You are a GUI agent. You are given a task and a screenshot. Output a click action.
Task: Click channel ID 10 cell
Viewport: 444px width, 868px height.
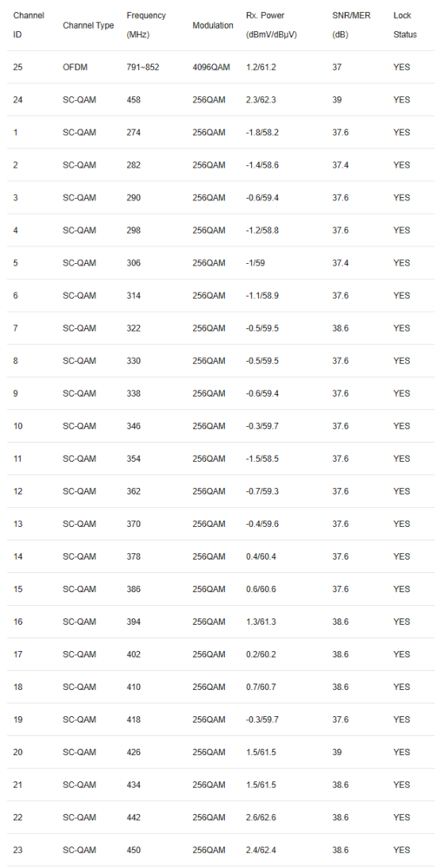click(17, 426)
